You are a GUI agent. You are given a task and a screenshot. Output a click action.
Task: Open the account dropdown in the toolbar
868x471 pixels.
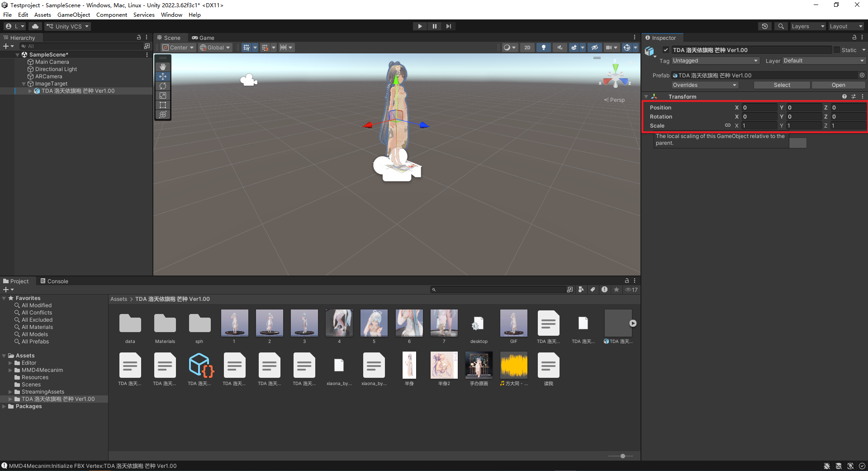point(15,26)
